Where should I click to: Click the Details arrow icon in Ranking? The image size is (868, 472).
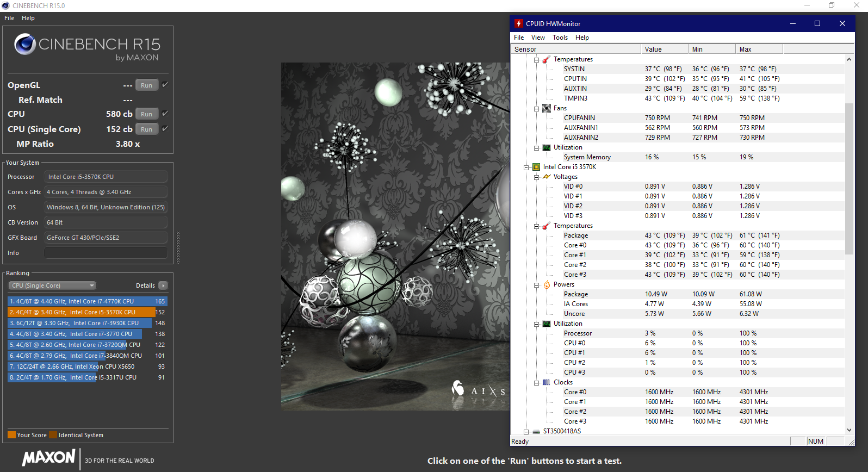click(163, 285)
